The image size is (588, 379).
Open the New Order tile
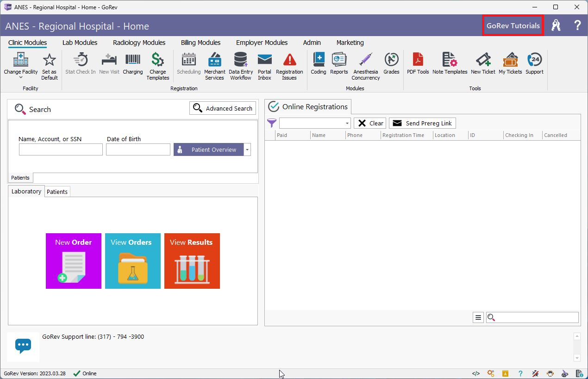74,261
